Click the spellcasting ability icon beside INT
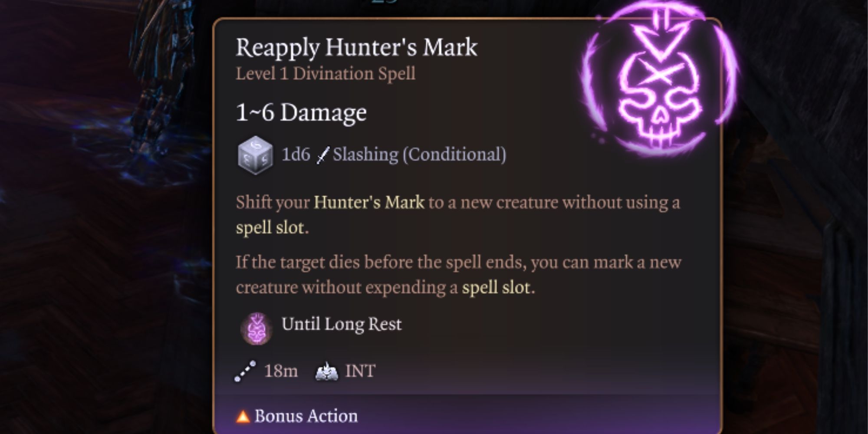868x434 pixels. pyautogui.click(x=327, y=372)
